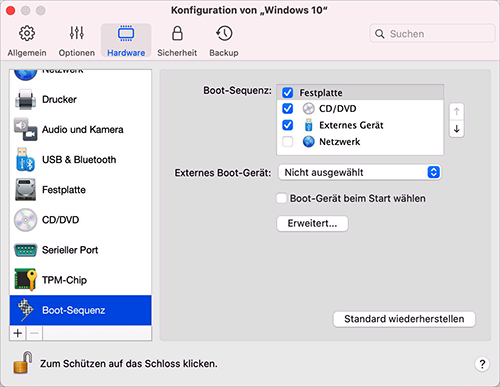Select the Serieller Port sidebar label
The height and width of the screenshot is (387, 500).
tap(70, 250)
